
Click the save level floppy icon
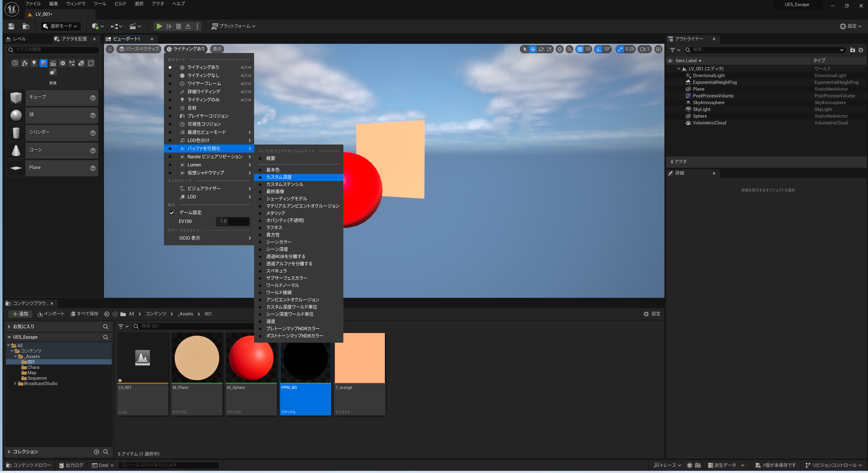coord(11,26)
